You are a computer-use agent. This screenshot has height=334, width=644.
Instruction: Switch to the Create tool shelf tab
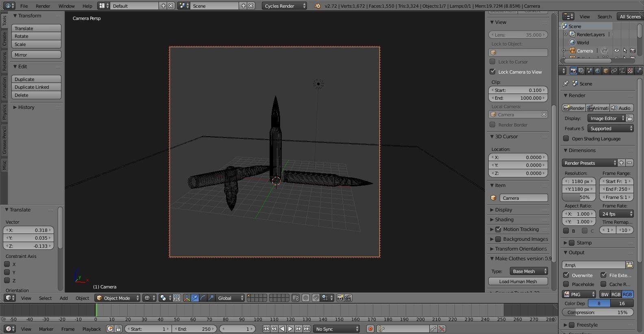[x=4, y=39]
